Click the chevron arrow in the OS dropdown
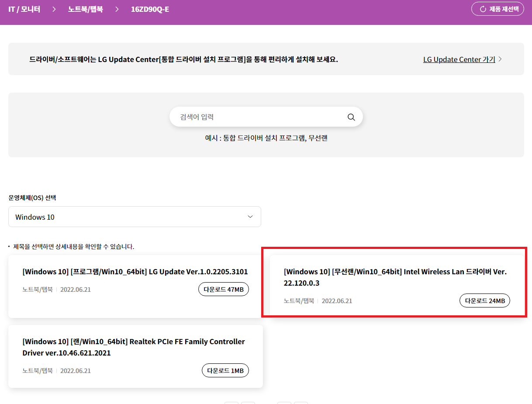Image resolution: width=532 pixels, height=404 pixels. pos(250,217)
